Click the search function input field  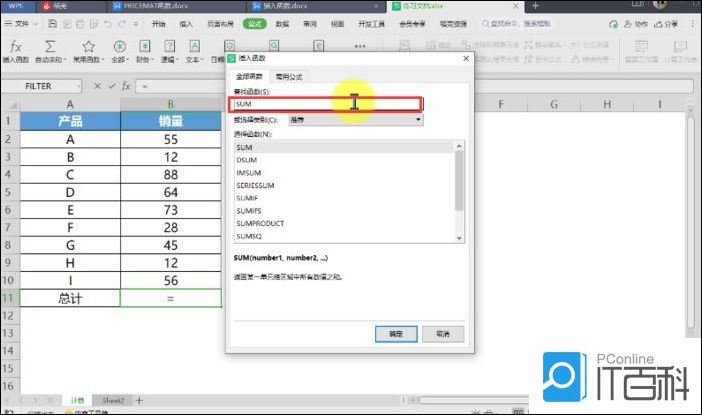pos(325,104)
